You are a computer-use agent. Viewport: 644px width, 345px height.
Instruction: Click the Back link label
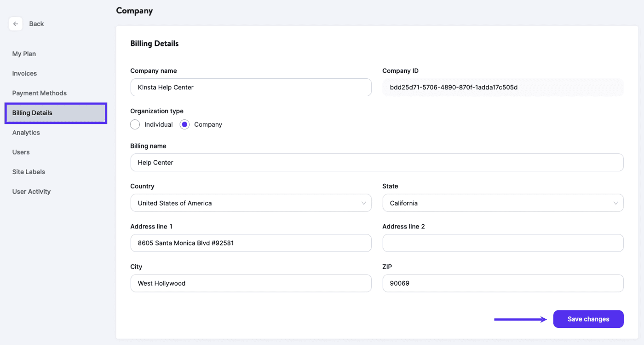tap(36, 23)
